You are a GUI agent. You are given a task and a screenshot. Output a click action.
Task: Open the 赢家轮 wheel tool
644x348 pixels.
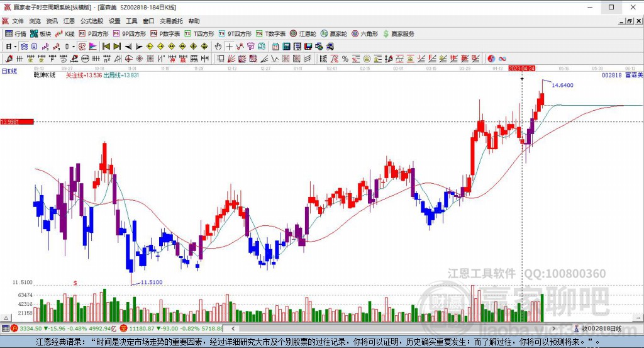coord(334,34)
